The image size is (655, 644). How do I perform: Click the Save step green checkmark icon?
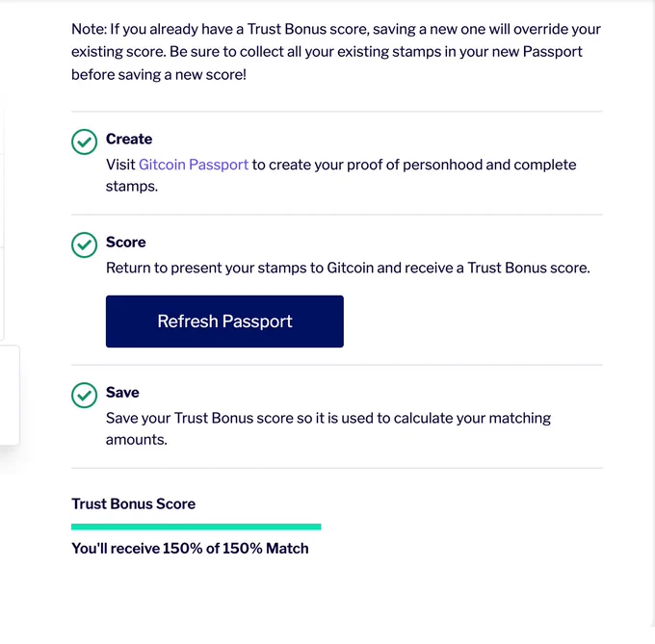84,395
